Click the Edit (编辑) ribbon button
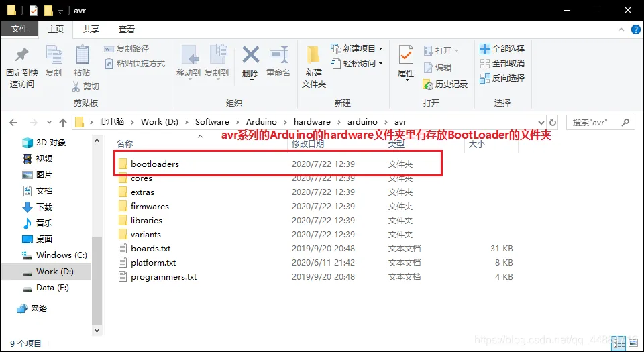The image size is (644, 352). pyautogui.click(x=438, y=68)
